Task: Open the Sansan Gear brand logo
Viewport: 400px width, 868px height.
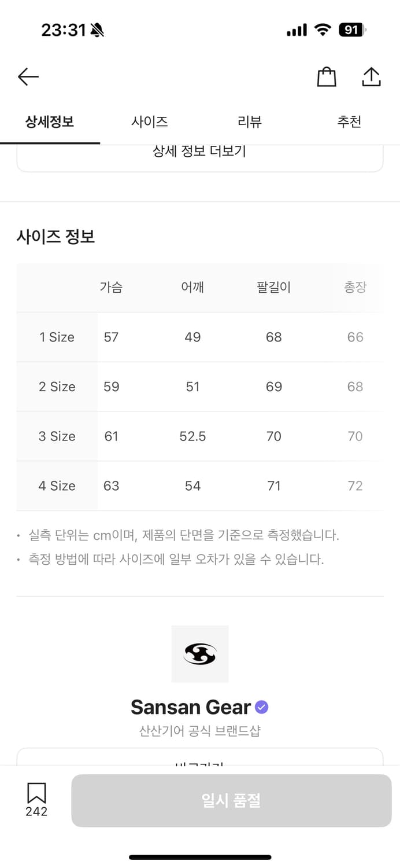Action: [200, 654]
